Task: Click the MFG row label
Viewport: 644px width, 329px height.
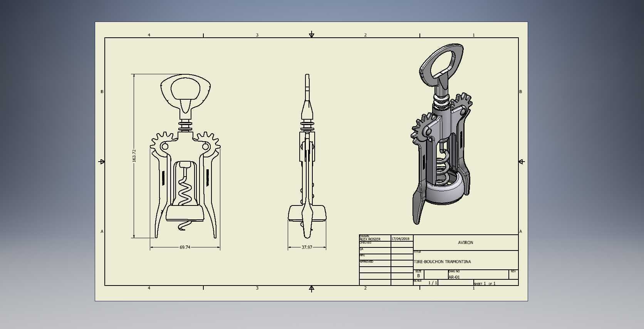Action: coord(362,255)
